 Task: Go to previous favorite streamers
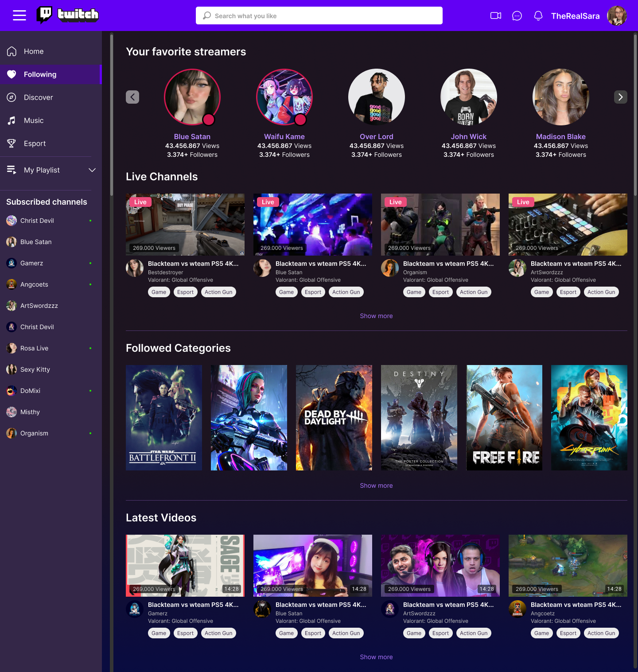click(132, 97)
